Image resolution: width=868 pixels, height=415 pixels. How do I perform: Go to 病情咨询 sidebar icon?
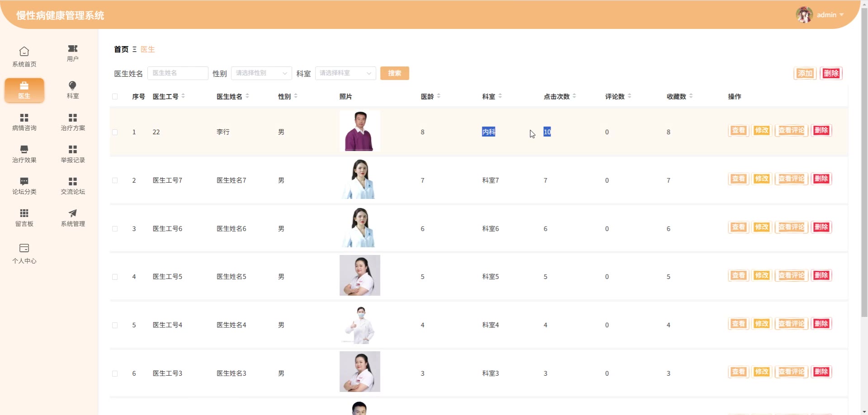click(x=24, y=118)
